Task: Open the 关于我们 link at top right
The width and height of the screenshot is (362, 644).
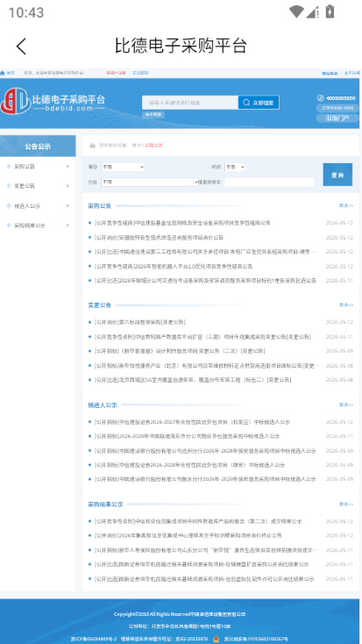Action: (351, 73)
